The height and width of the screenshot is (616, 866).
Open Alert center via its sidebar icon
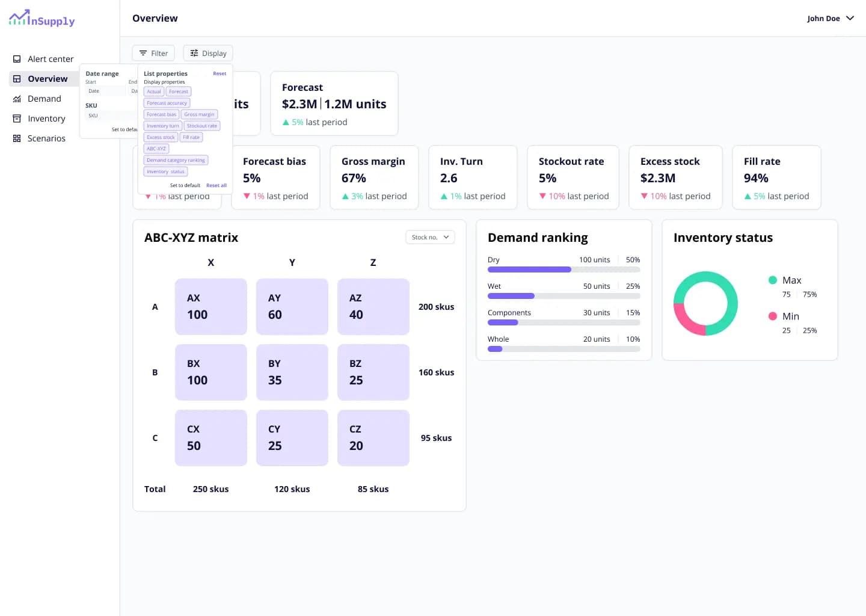tap(17, 59)
